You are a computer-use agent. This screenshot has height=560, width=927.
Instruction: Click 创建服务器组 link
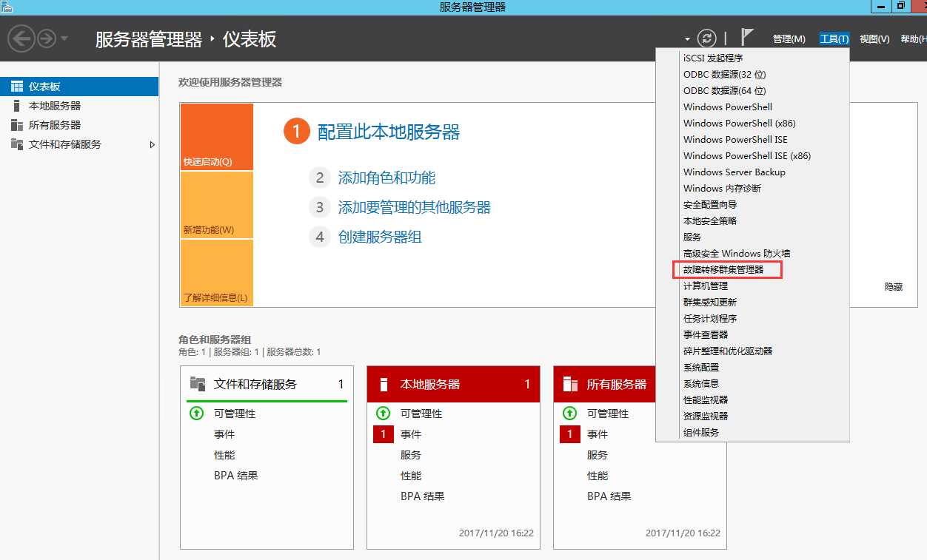coord(380,237)
